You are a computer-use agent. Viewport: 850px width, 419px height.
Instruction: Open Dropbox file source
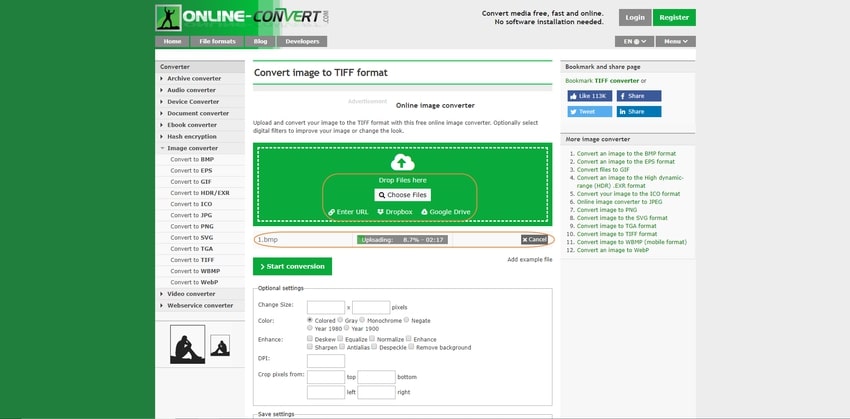point(394,212)
